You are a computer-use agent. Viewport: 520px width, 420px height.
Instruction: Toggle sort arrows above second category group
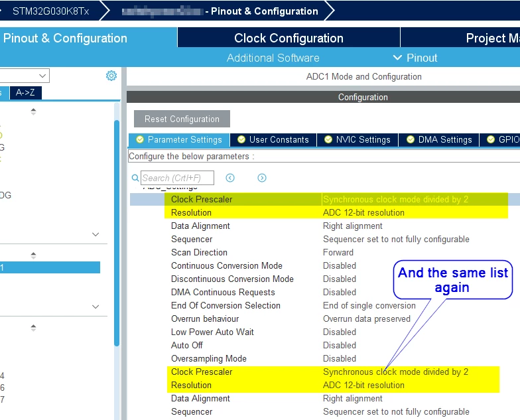coord(33,255)
